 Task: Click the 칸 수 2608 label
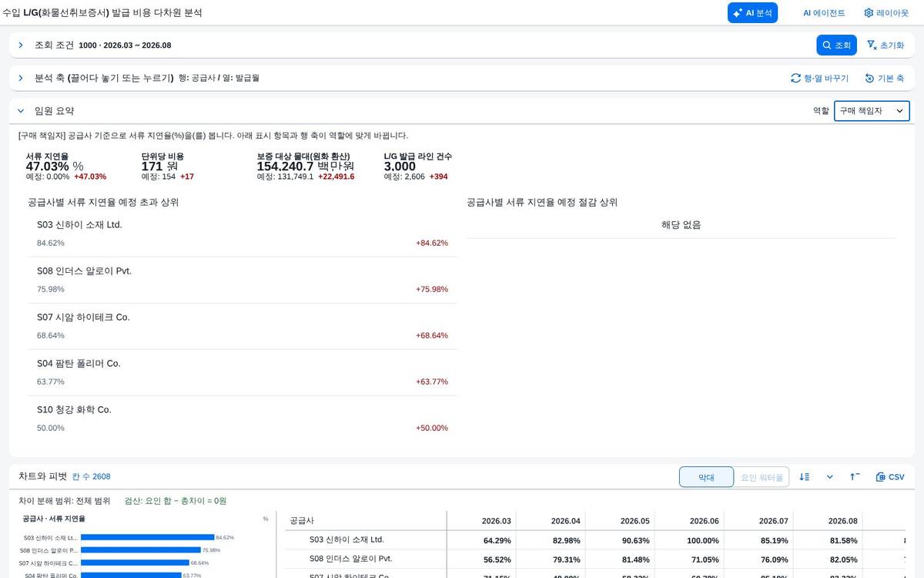[91, 477]
